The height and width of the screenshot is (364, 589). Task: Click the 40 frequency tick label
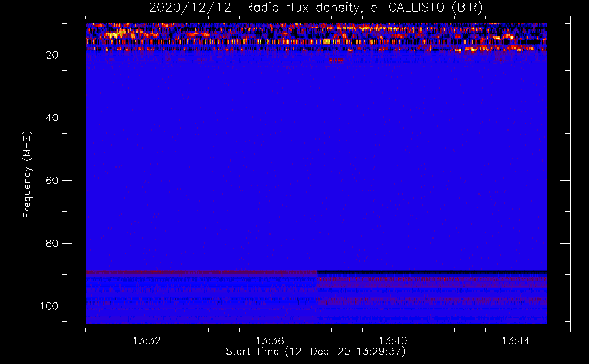(x=52, y=118)
